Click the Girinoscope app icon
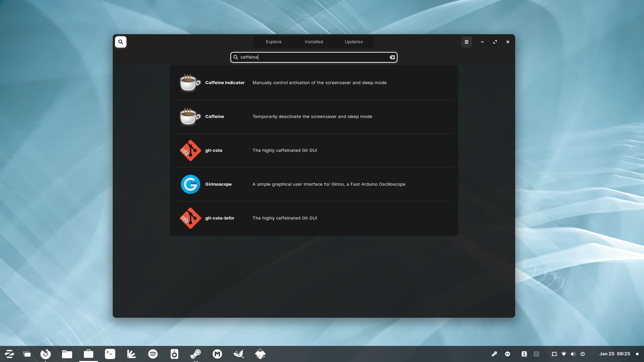This screenshot has width=644, height=362. click(x=190, y=184)
